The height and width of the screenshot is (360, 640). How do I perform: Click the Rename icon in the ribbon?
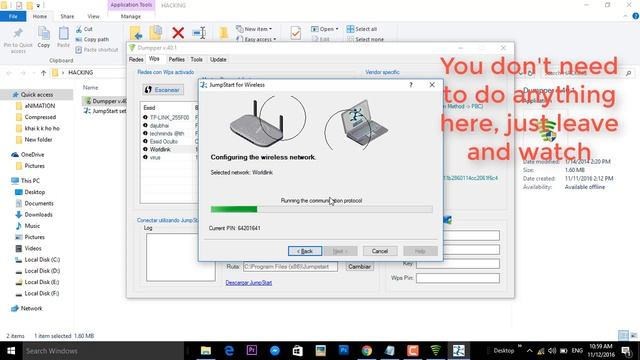click(199, 33)
